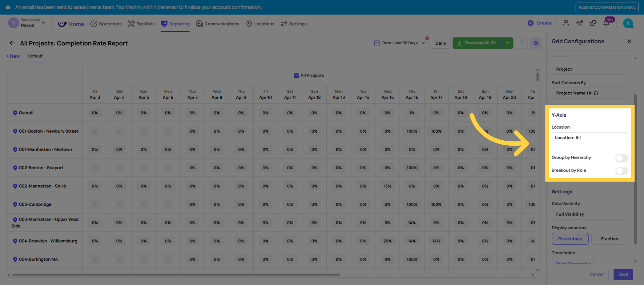Image resolution: width=644 pixels, height=285 pixels.
Task: Click pin icon for 004-Burlington MA
Action: (x=15, y=259)
